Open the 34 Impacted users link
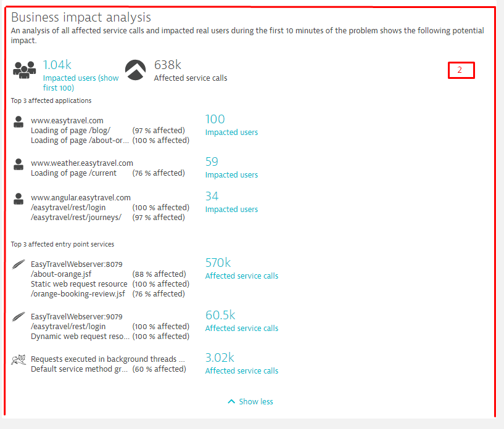 point(231,209)
